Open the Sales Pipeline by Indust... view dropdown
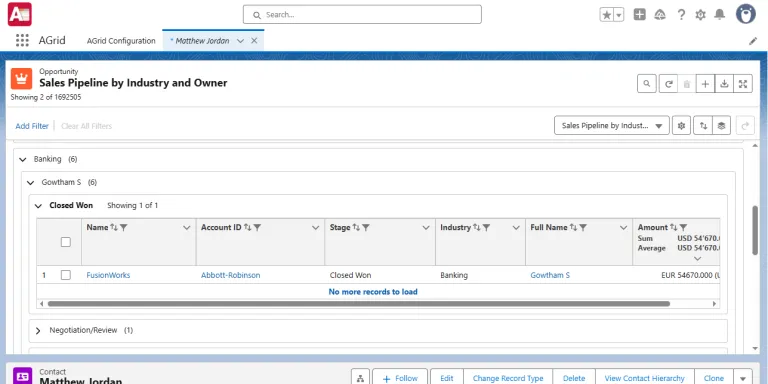 [x=612, y=125]
